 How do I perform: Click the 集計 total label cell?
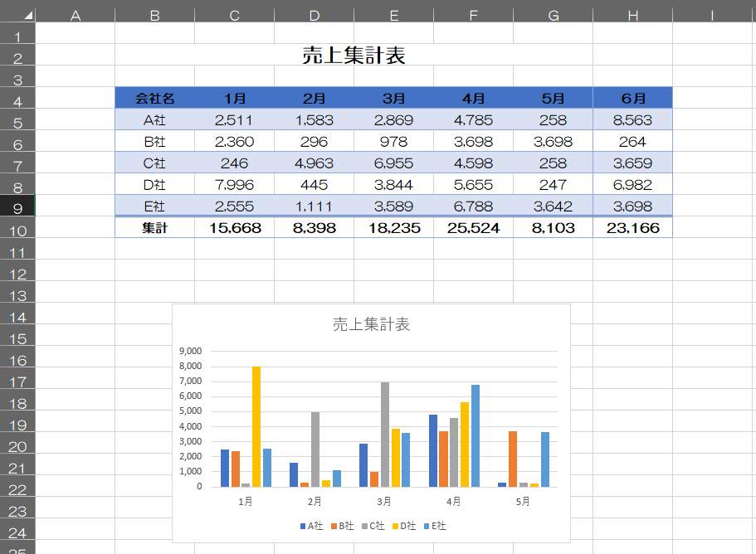point(154,227)
